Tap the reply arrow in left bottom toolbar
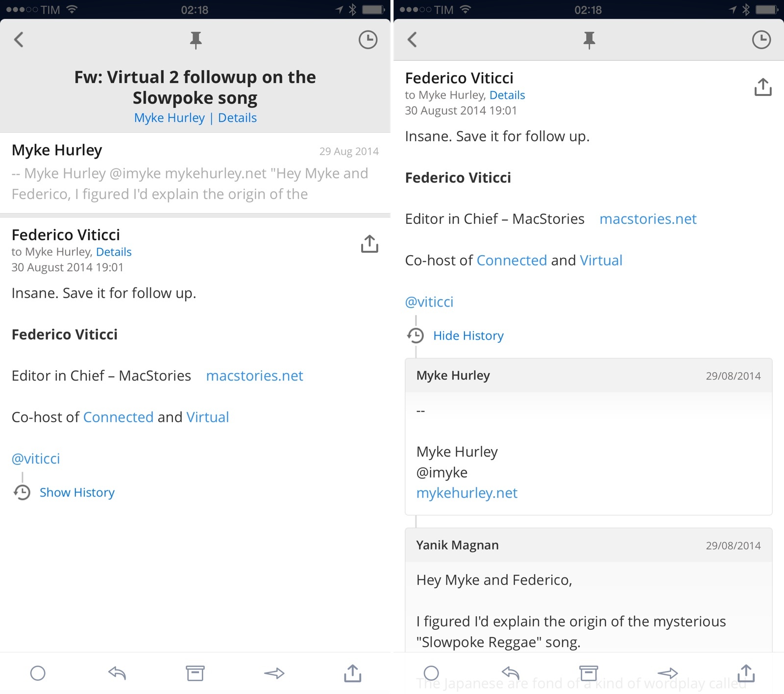 coord(117,673)
